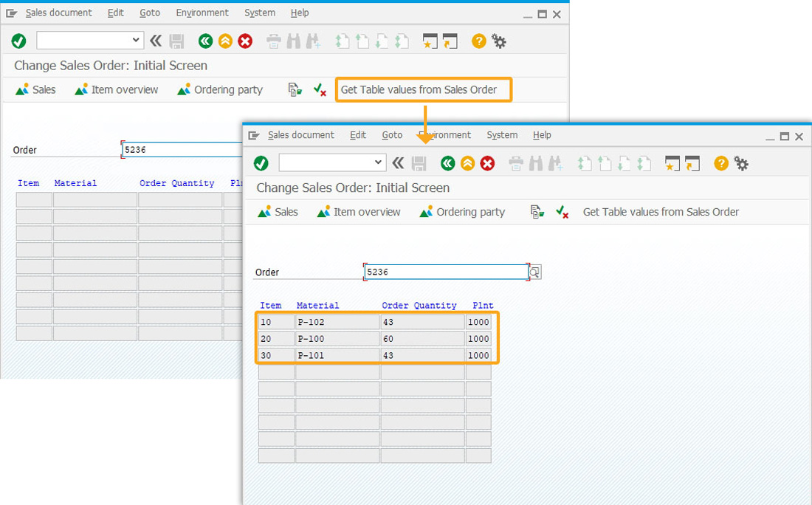
Task: Click the Find binoculars icon in front window
Action: [536, 164]
